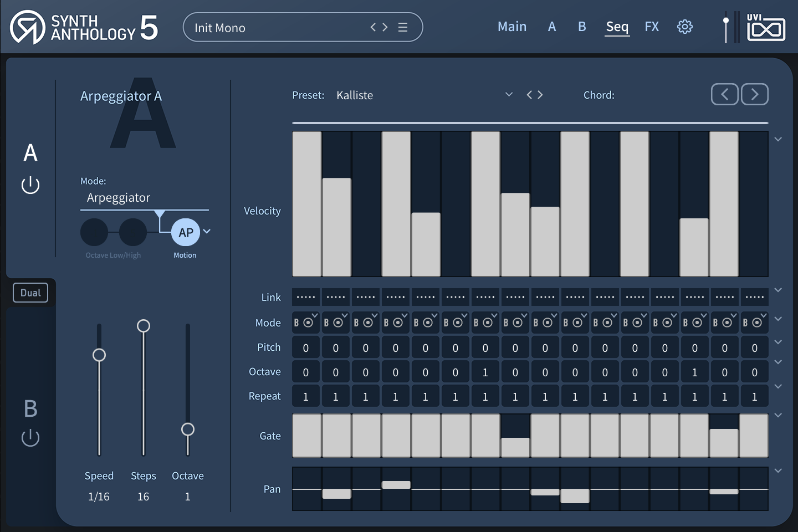Screen dimensions: 798x532
Task: Click the Gate bar for step 8
Action: [515, 447]
